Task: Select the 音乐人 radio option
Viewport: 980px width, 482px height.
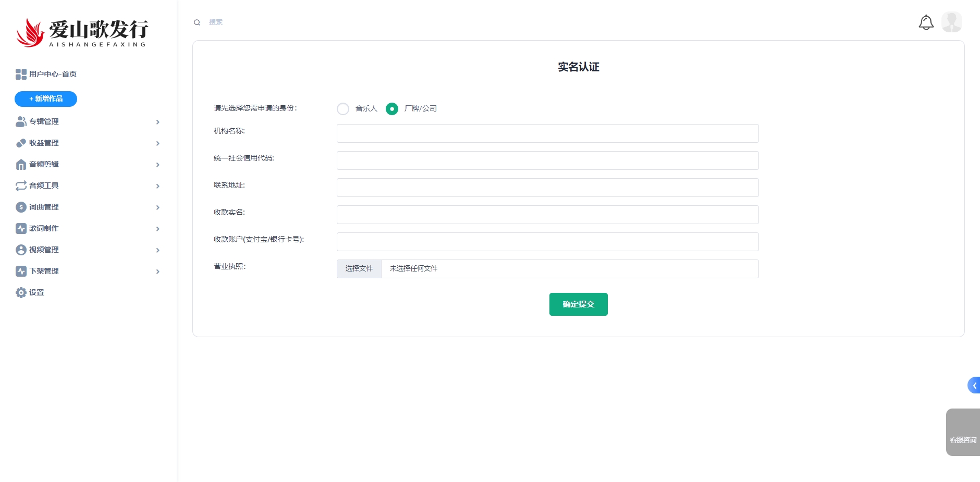Action: click(343, 109)
